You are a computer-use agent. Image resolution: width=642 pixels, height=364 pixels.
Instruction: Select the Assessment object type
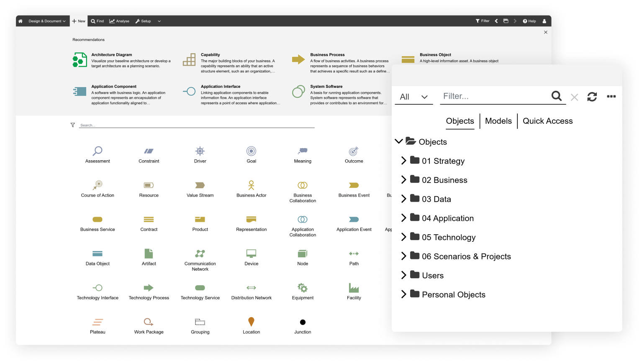(x=98, y=151)
